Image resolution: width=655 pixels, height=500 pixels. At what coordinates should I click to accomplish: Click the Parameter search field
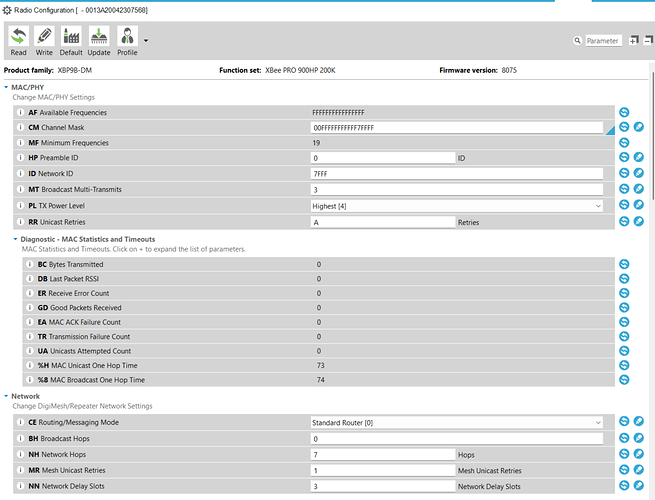[603, 41]
